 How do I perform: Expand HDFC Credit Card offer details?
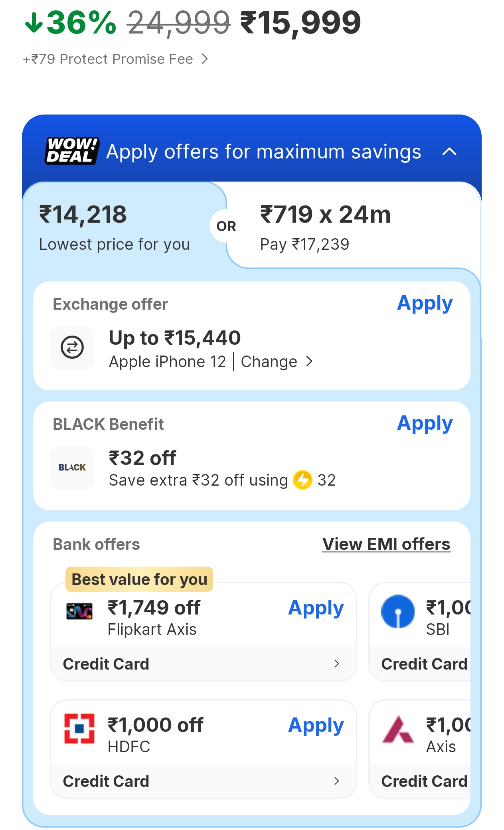(336, 781)
